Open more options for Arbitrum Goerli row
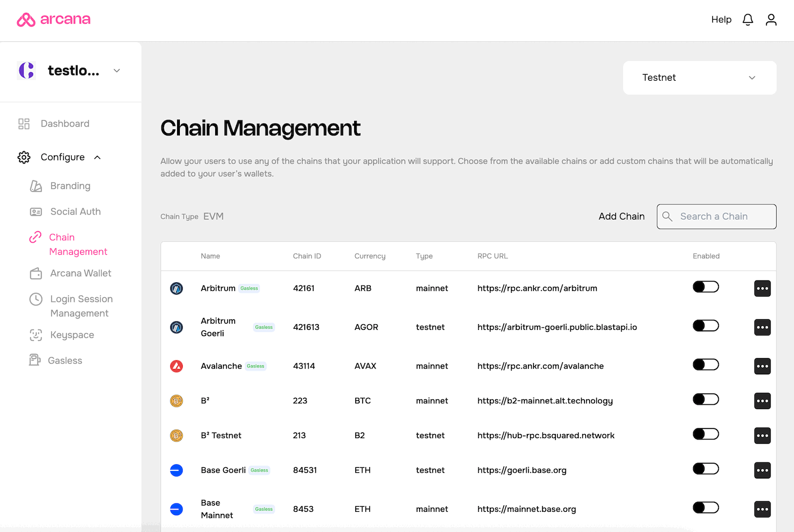The width and height of the screenshot is (794, 532). [x=763, y=327]
